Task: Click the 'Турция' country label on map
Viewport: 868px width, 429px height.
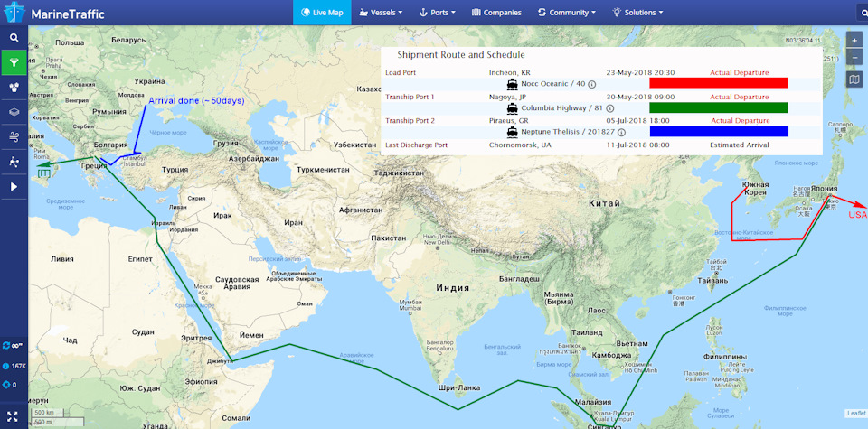Action: tap(175, 170)
